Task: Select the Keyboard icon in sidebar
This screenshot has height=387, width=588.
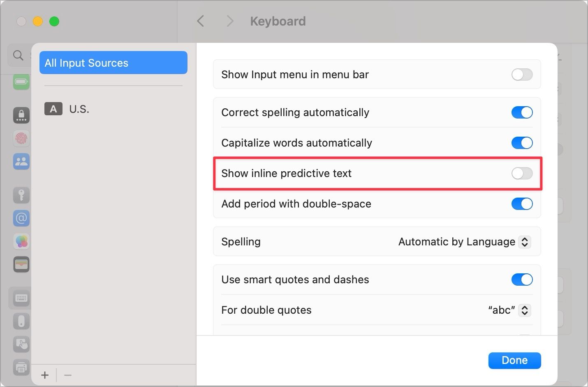Action: (x=21, y=298)
